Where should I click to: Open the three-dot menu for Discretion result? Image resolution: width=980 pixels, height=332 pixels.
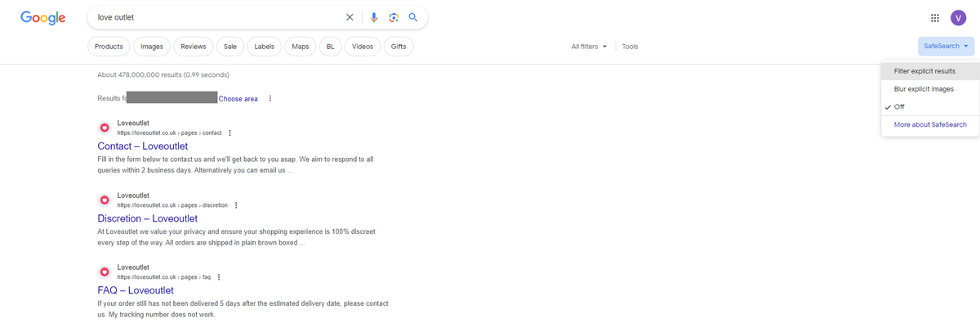point(236,204)
